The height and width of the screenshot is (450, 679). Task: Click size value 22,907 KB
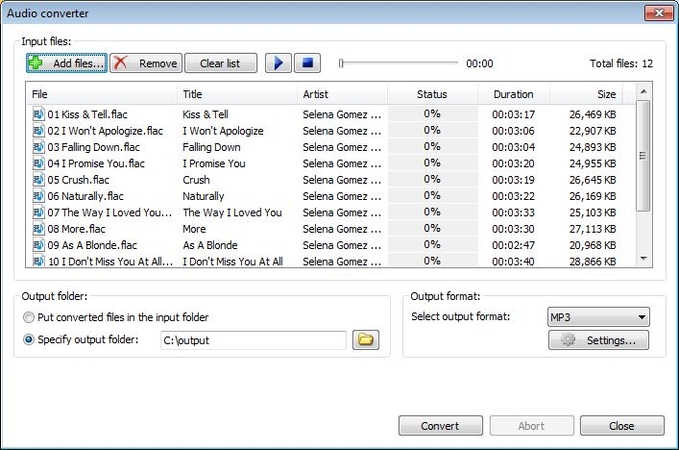pyautogui.click(x=592, y=131)
